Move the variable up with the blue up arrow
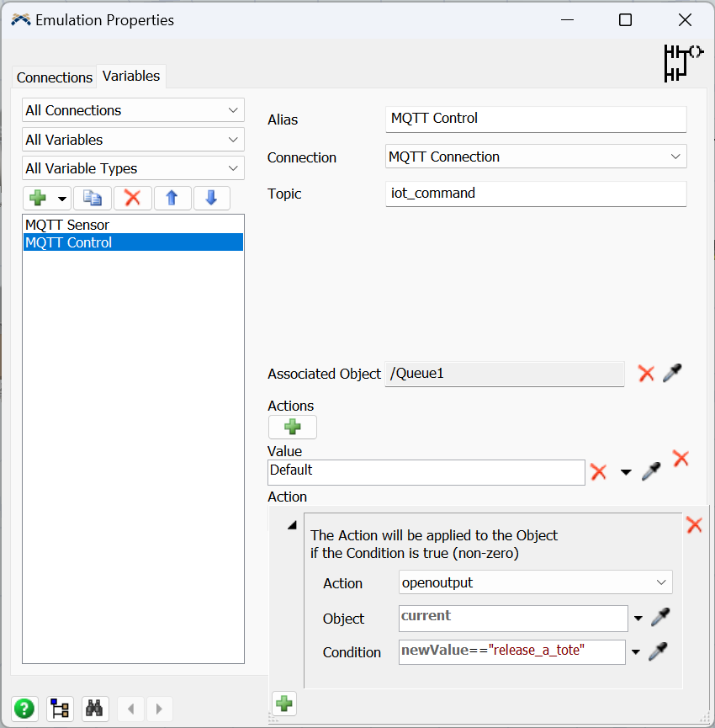The width and height of the screenshot is (715, 728). click(172, 198)
